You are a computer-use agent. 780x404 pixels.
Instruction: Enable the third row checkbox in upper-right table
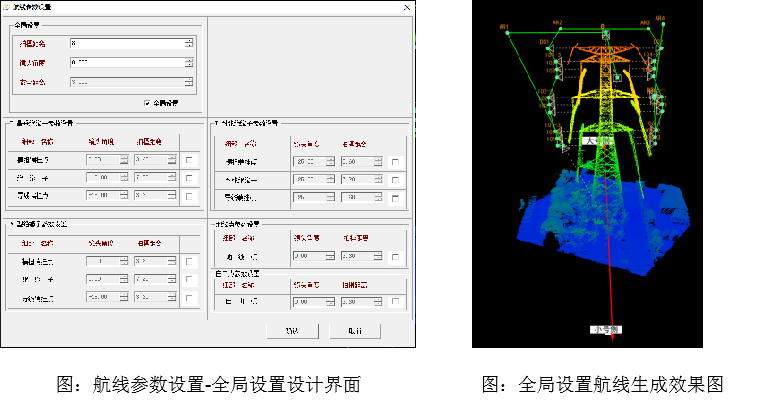click(396, 198)
